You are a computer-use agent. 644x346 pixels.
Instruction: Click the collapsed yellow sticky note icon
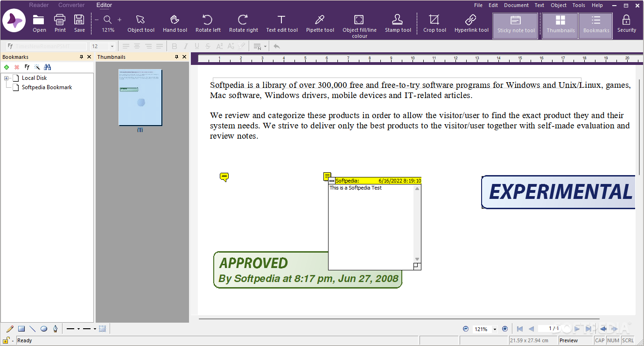click(224, 177)
